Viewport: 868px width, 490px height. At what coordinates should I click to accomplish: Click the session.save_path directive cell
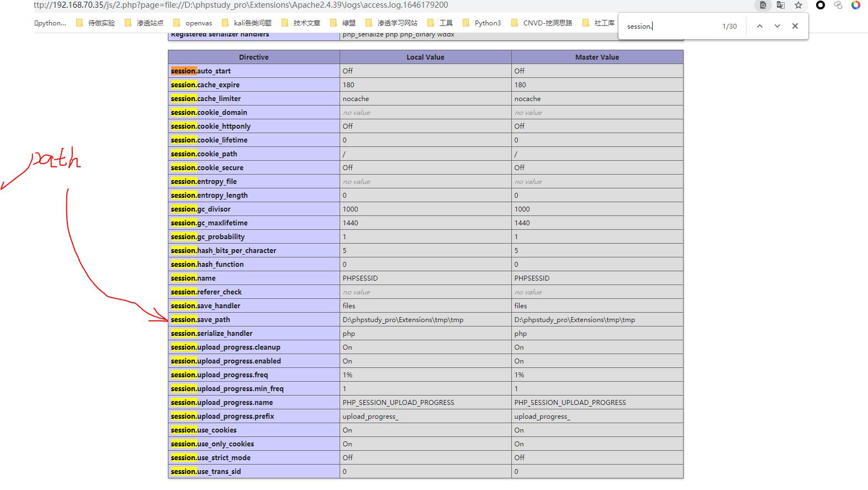(254, 320)
